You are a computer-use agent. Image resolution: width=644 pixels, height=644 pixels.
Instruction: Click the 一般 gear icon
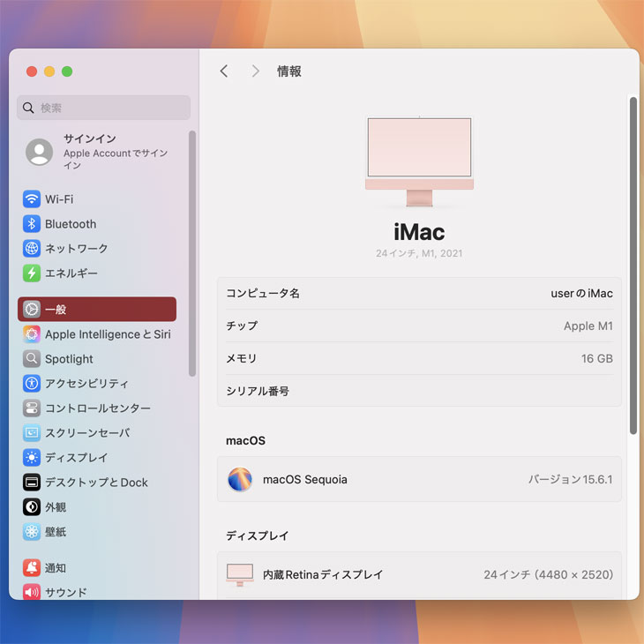32,310
